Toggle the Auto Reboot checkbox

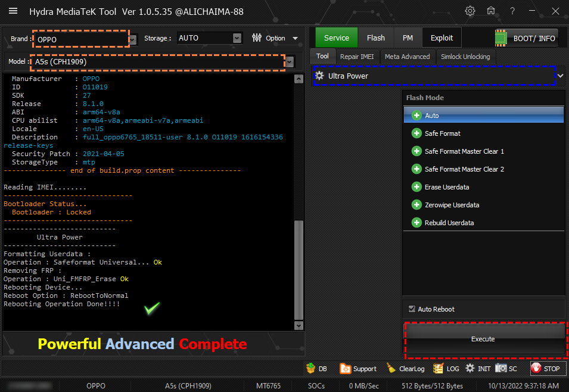pyautogui.click(x=412, y=309)
